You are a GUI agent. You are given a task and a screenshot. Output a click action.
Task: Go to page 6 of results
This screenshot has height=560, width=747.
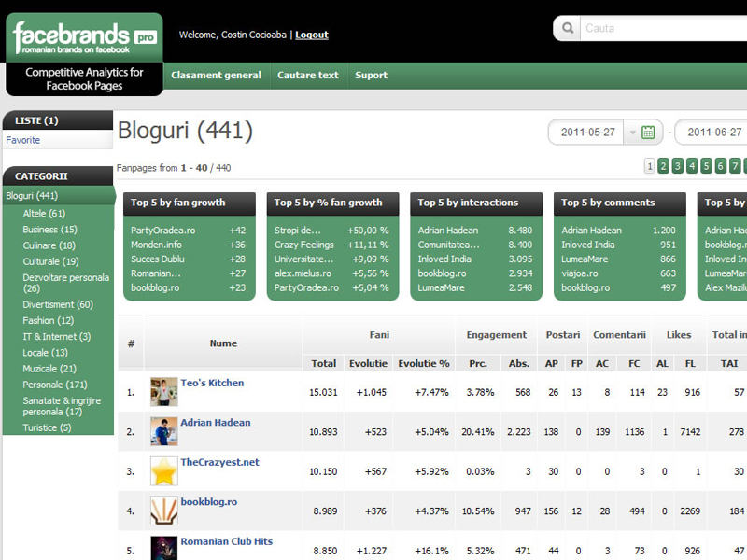click(720, 166)
